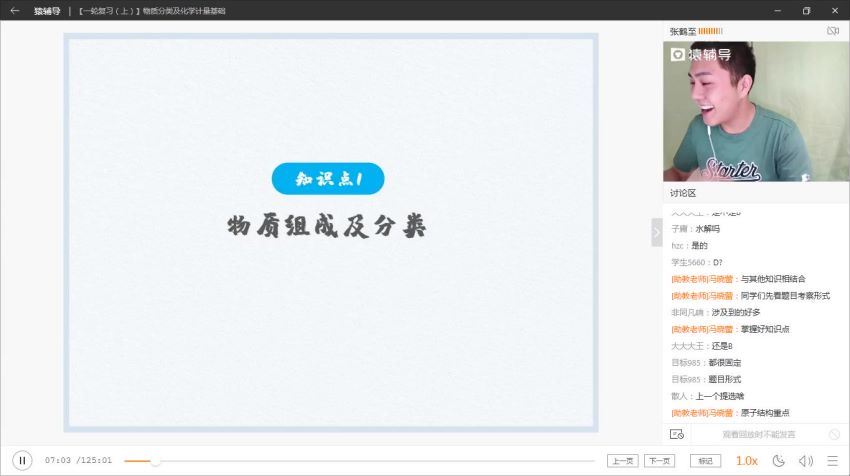Viewport: 850px width, 476px height.
Task: Click the slide title 物质组成及分类
Action: point(327,226)
